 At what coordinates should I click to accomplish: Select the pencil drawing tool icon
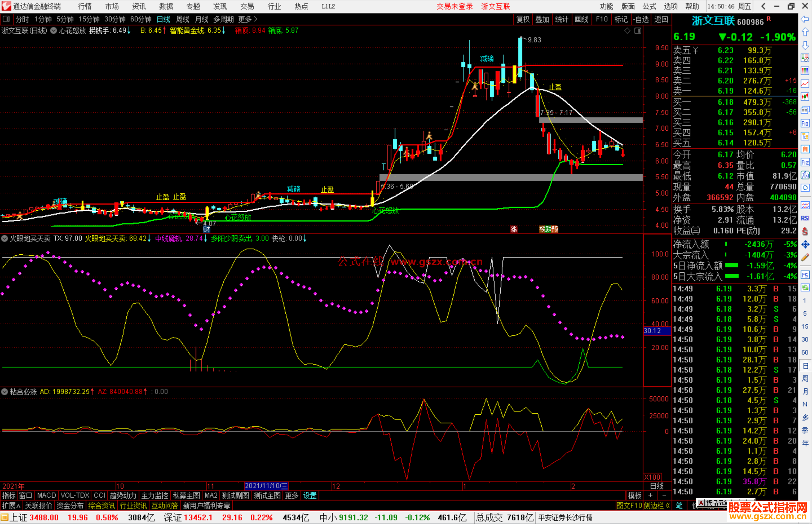pyautogui.click(x=805, y=258)
